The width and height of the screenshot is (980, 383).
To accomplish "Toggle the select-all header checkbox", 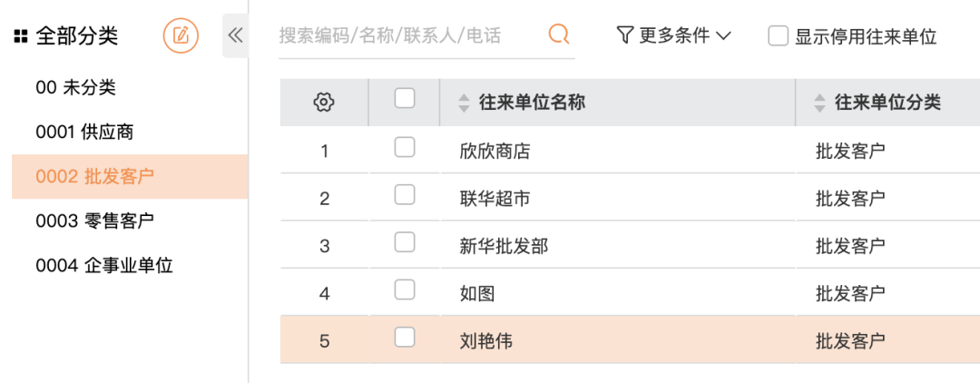I will click(405, 99).
